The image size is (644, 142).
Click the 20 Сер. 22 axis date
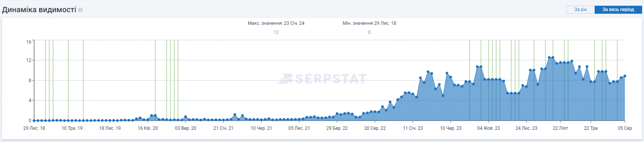point(375,128)
